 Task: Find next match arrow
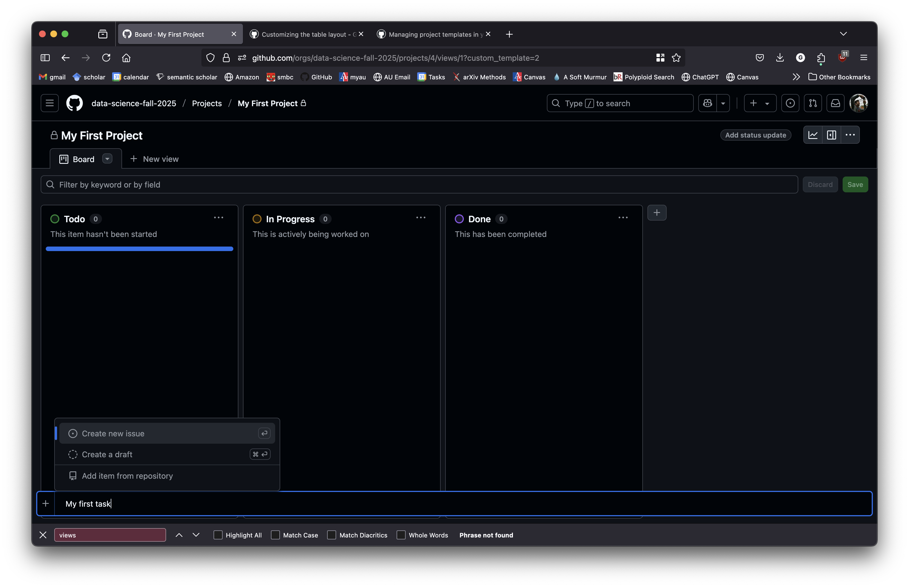[x=196, y=535]
